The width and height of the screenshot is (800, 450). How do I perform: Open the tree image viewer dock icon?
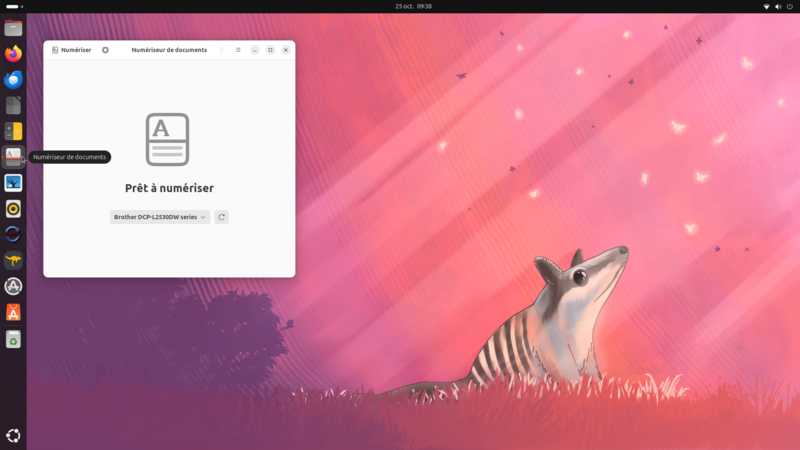[13, 183]
